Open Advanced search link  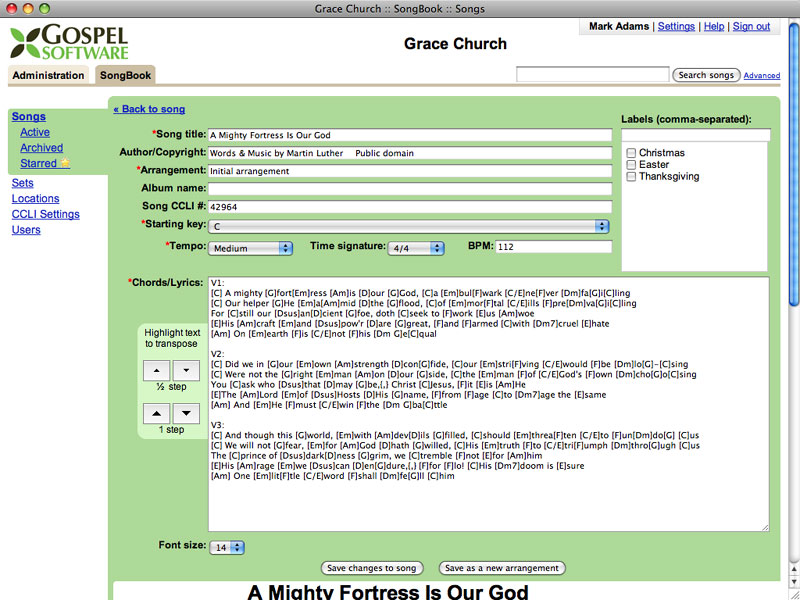pos(762,76)
